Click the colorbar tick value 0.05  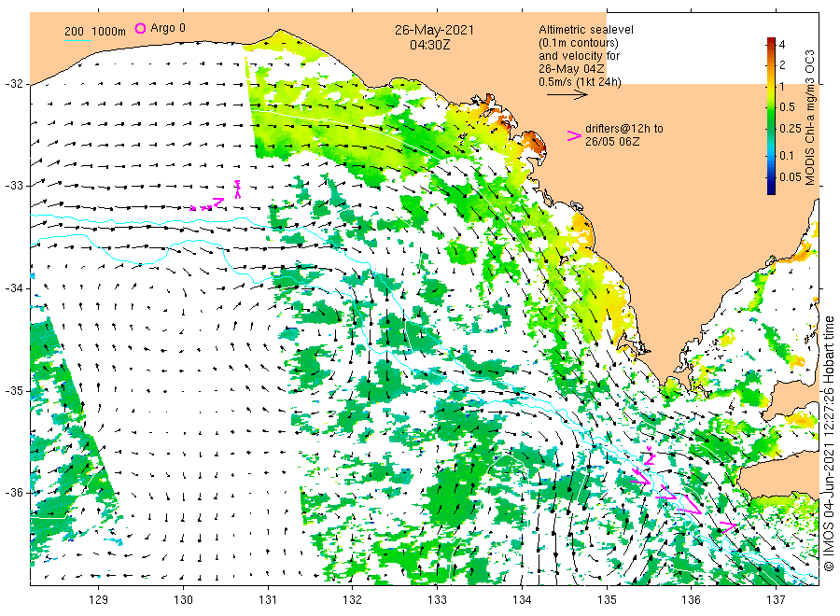pyautogui.click(x=791, y=177)
